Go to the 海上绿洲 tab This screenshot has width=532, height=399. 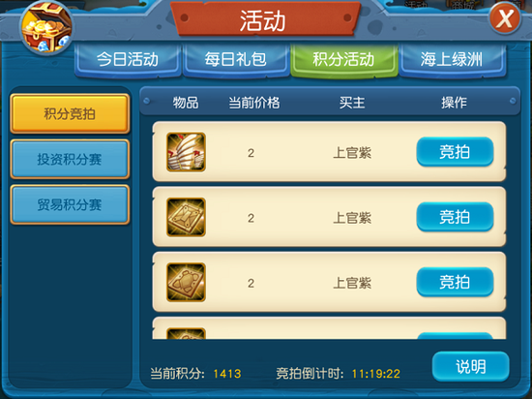click(x=452, y=60)
